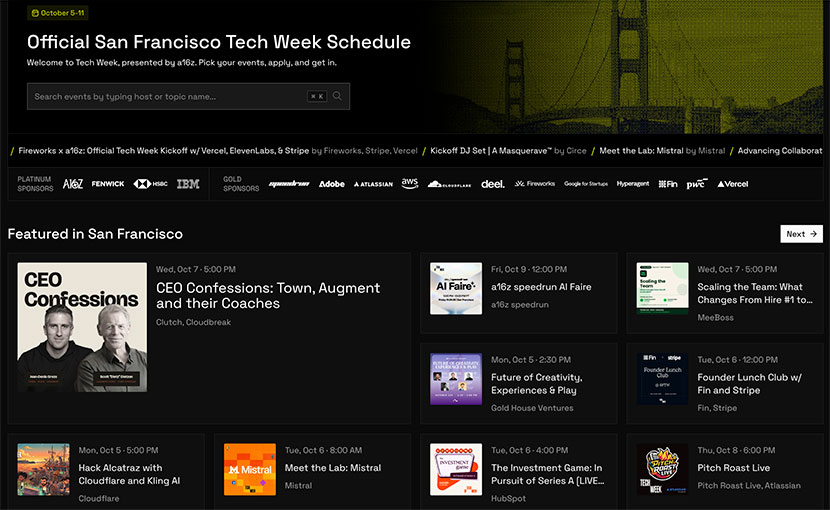
Task: Click host text 'Gold House Ventures'
Action: pos(532,408)
